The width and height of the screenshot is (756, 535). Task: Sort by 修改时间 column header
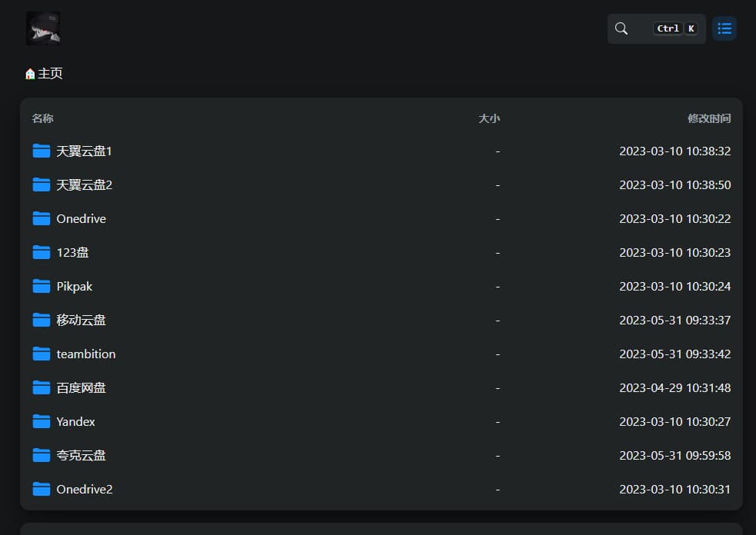pyautogui.click(x=708, y=118)
